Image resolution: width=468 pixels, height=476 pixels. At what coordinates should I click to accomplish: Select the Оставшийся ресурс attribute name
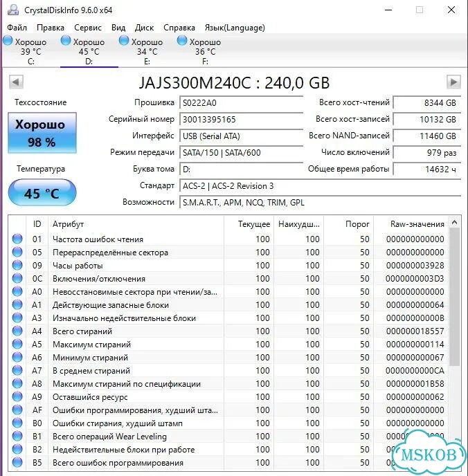coord(90,397)
